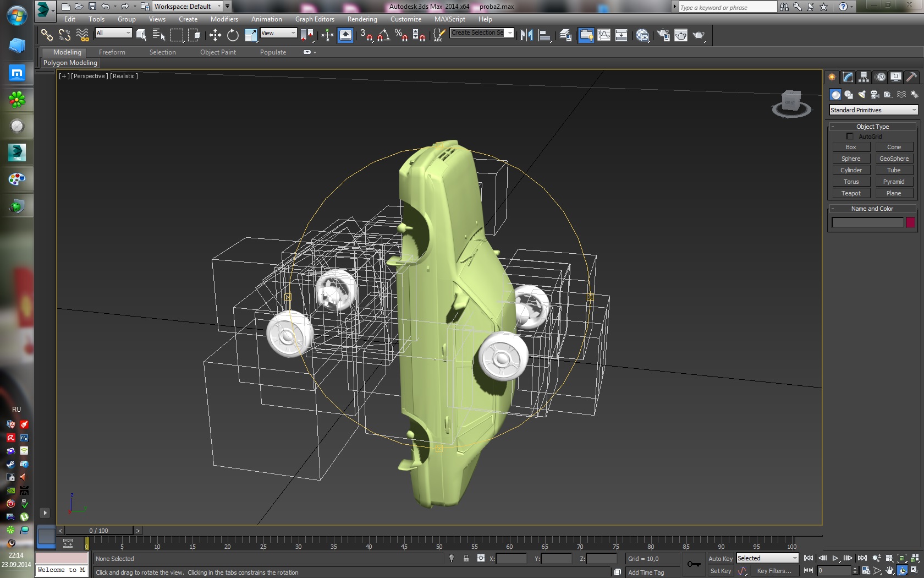
Task: Select the Select and Move tool
Action: click(x=215, y=35)
